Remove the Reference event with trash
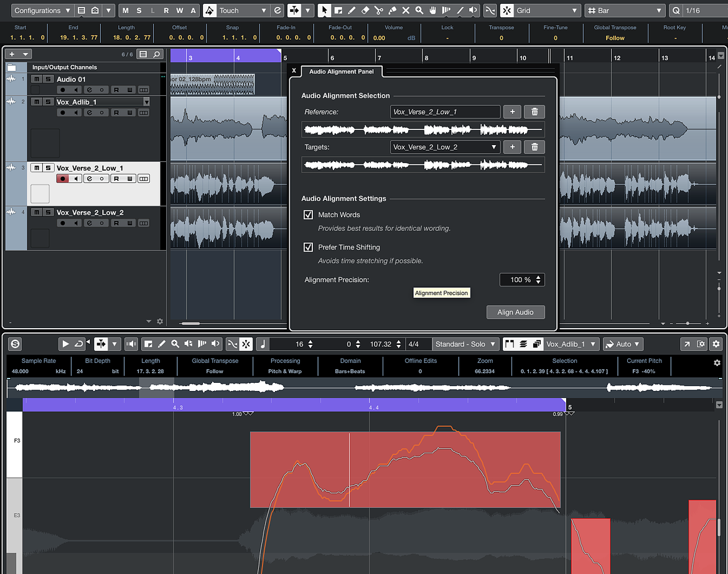Image resolution: width=728 pixels, height=574 pixels. (534, 112)
